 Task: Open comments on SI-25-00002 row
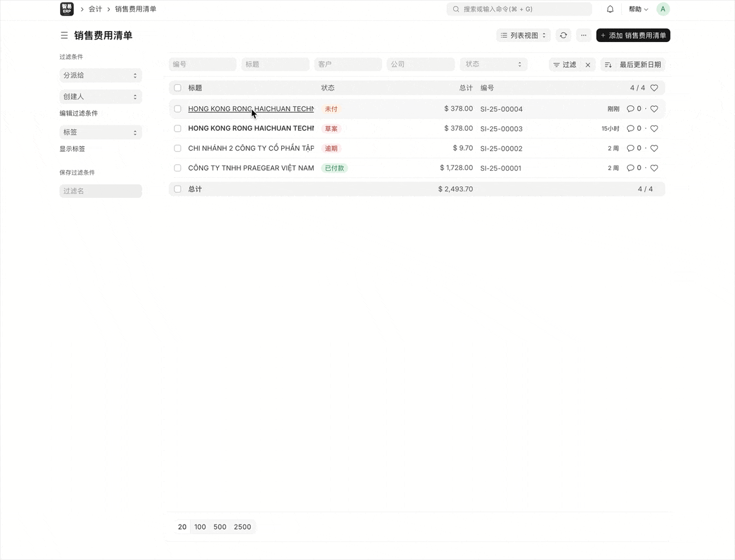tap(630, 149)
